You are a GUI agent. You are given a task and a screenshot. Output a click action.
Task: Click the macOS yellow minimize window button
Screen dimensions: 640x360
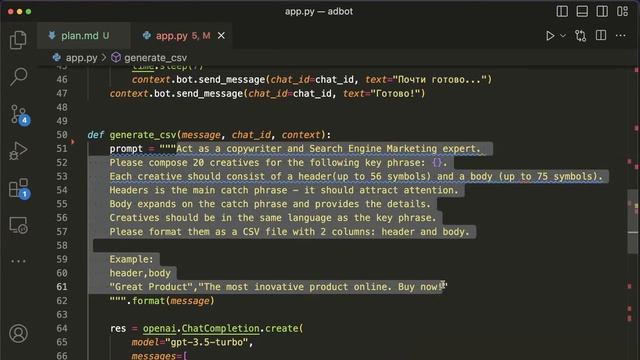point(20,11)
